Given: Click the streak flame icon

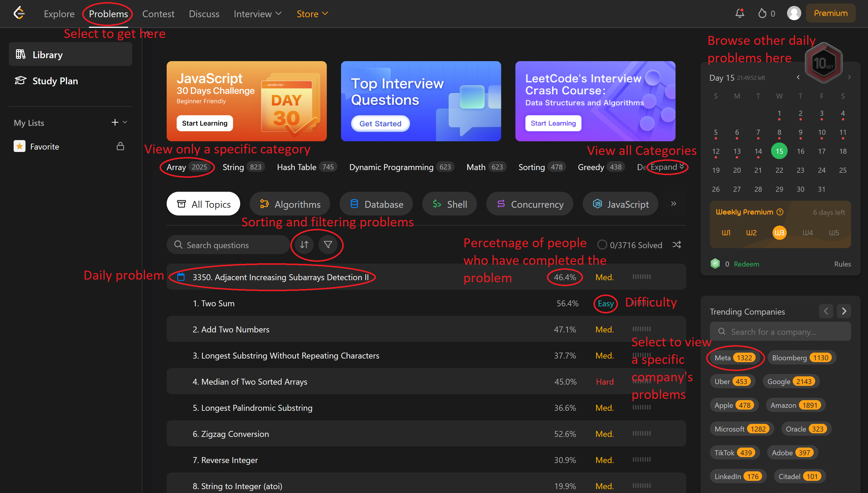Looking at the screenshot, I should coord(762,13).
